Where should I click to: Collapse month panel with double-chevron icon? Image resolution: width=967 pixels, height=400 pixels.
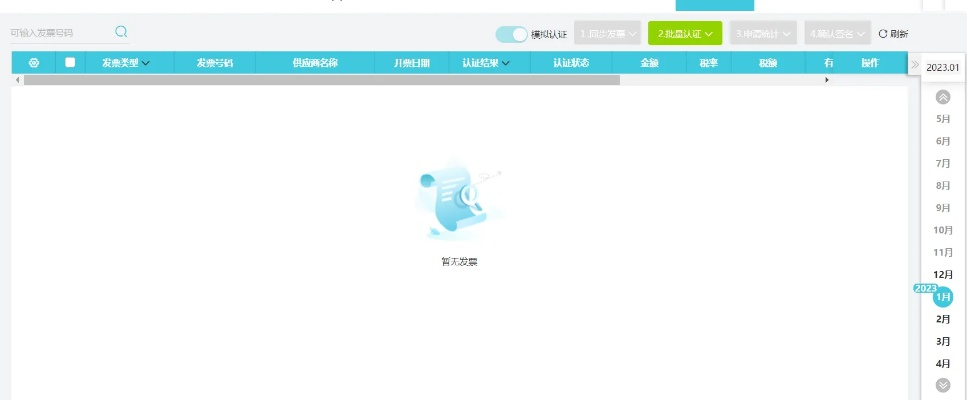tap(915, 65)
